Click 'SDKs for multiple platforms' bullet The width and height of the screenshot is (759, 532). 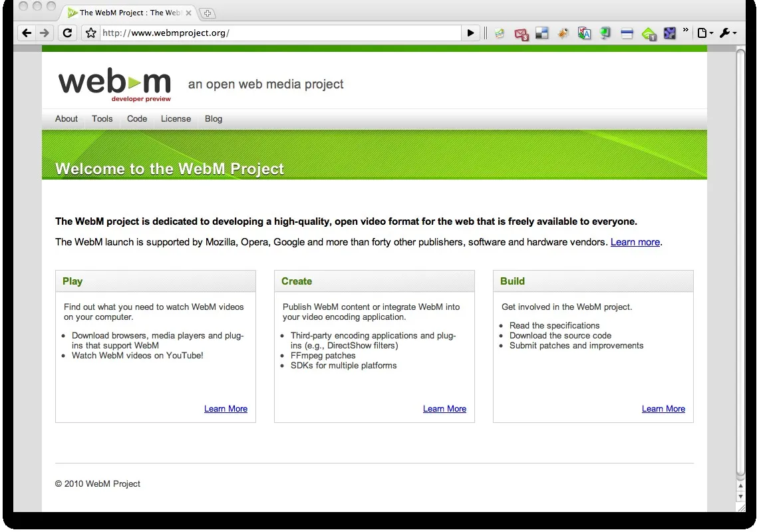pos(344,366)
